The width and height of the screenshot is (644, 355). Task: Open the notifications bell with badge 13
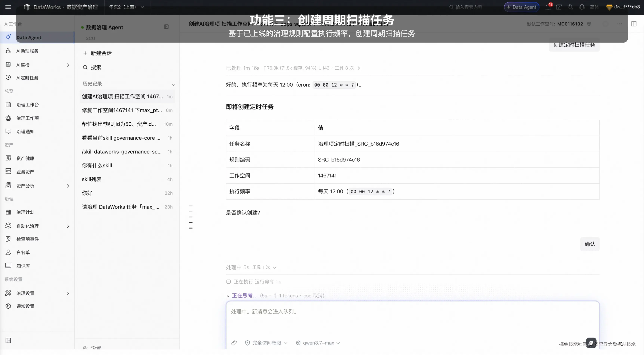click(548, 7)
